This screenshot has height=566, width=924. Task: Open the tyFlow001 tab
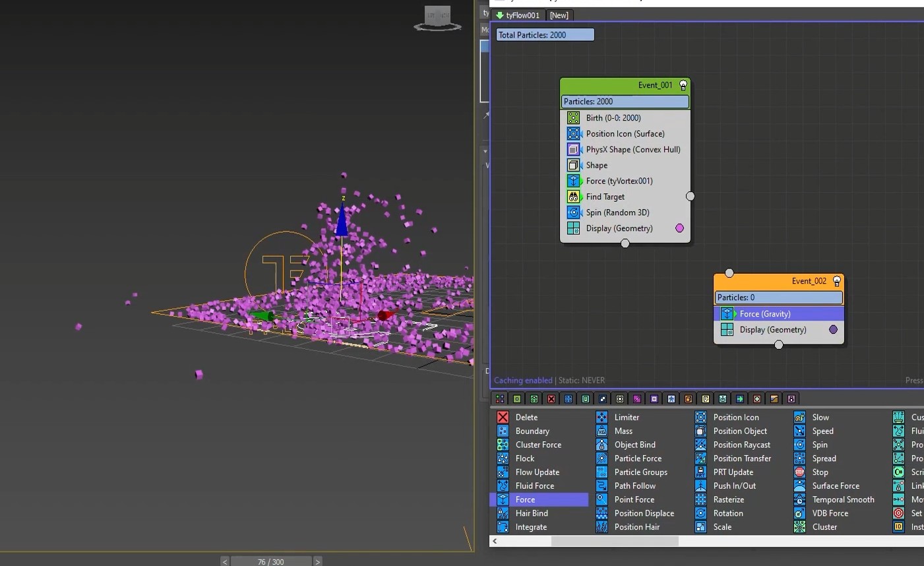tap(518, 15)
